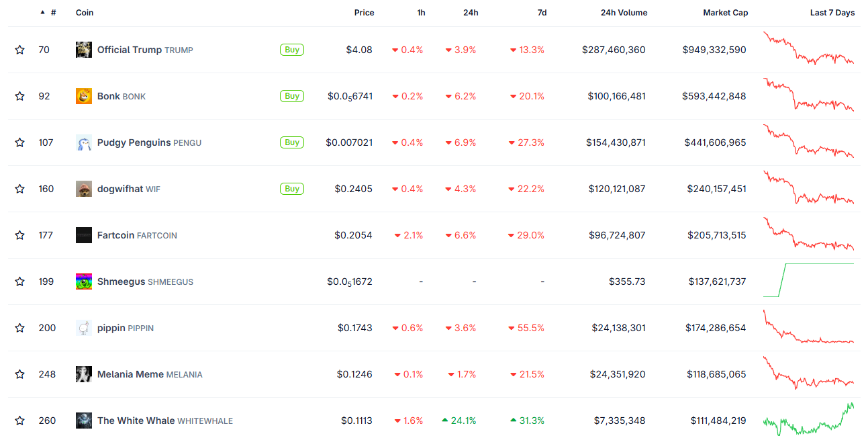Sort by the 7d change column header
Image resolution: width=868 pixels, height=440 pixels.
point(542,13)
